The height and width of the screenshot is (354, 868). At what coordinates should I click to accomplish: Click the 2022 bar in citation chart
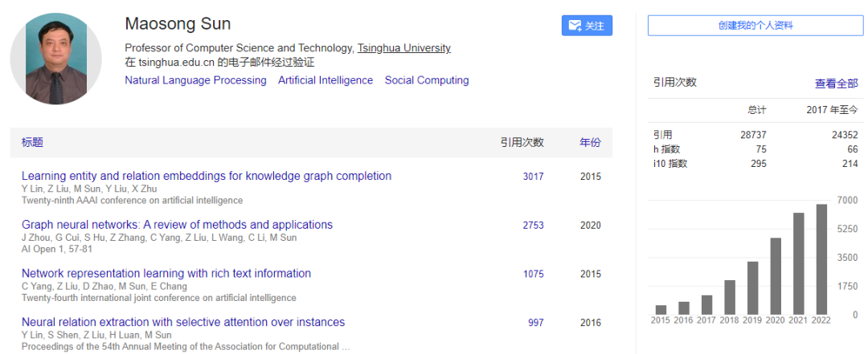coord(821,259)
